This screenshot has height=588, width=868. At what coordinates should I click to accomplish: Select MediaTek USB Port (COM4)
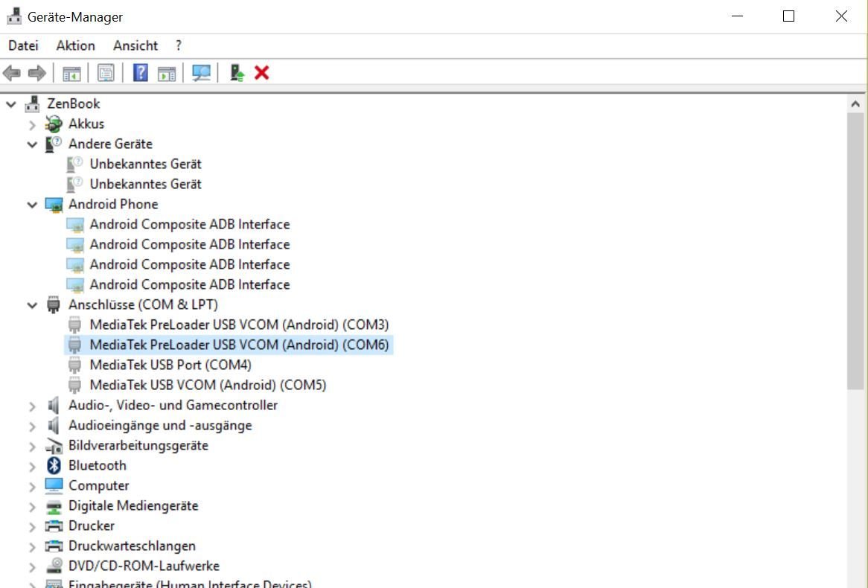pos(170,365)
